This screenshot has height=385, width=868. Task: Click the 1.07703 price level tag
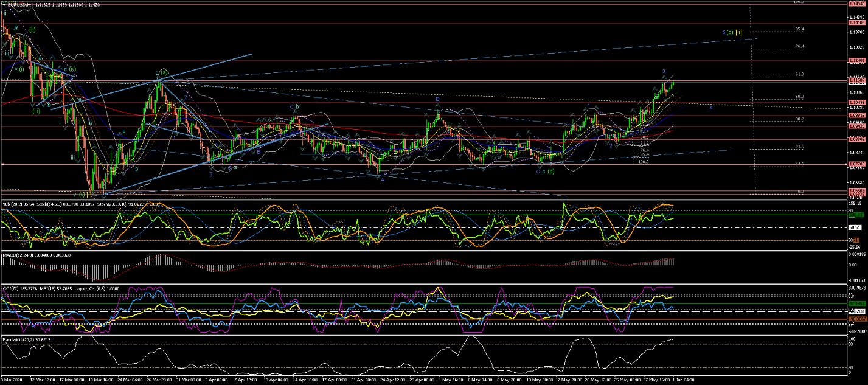[x=856, y=164]
